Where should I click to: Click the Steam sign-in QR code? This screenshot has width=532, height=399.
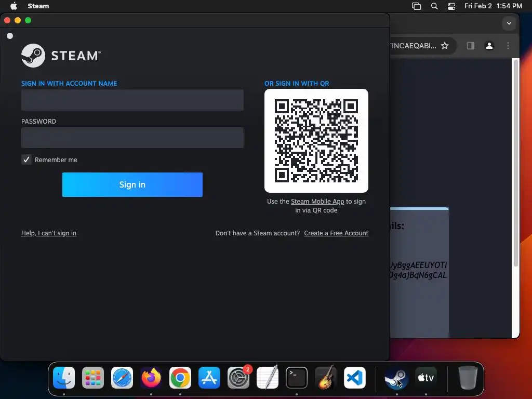point(316,141)
